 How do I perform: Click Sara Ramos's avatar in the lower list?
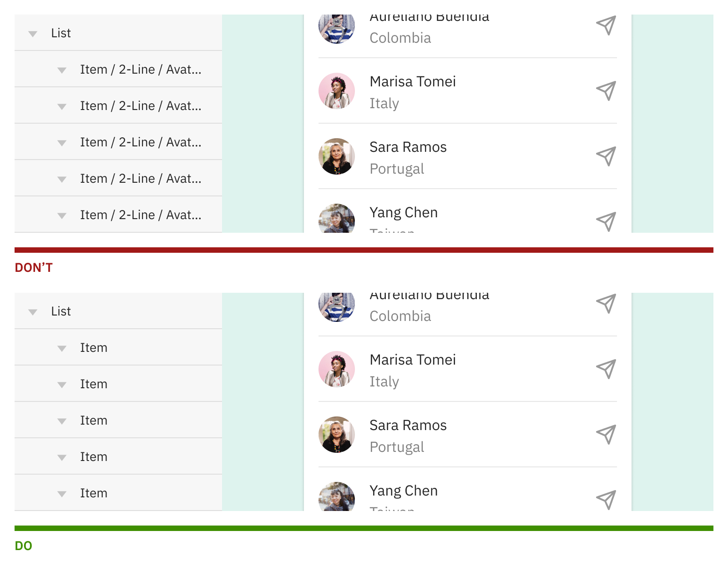click(337, 435)
